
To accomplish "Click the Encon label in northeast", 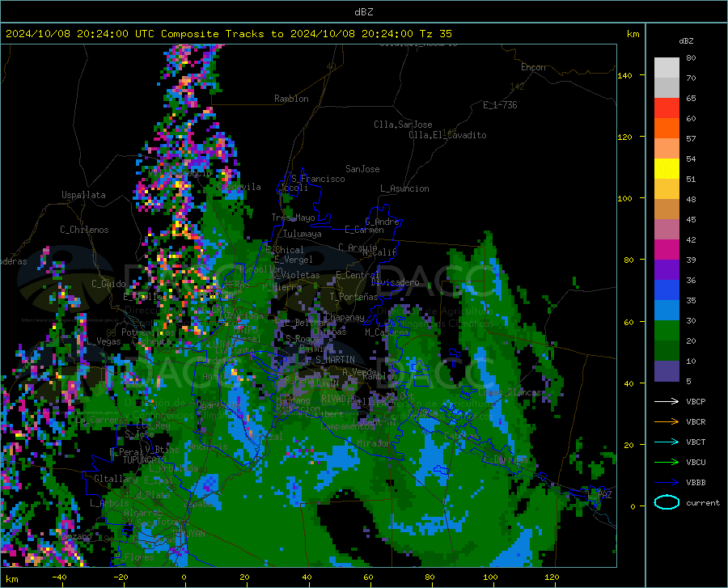I will coord(533,67).
